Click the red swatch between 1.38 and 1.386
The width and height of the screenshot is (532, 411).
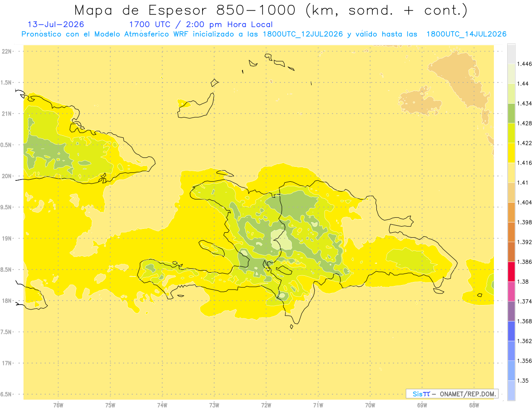tap(511, 272)
